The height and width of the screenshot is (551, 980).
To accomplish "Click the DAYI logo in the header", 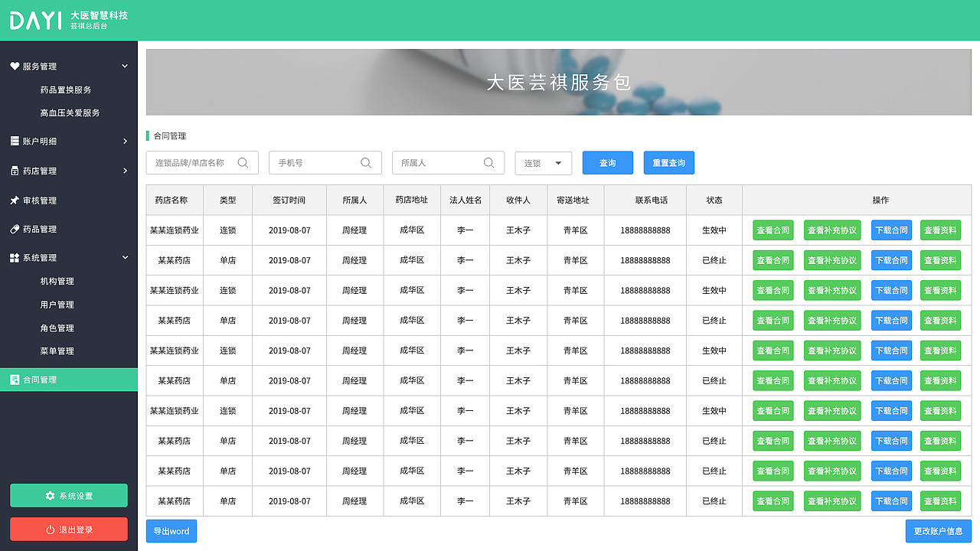I will pos(36,20).
